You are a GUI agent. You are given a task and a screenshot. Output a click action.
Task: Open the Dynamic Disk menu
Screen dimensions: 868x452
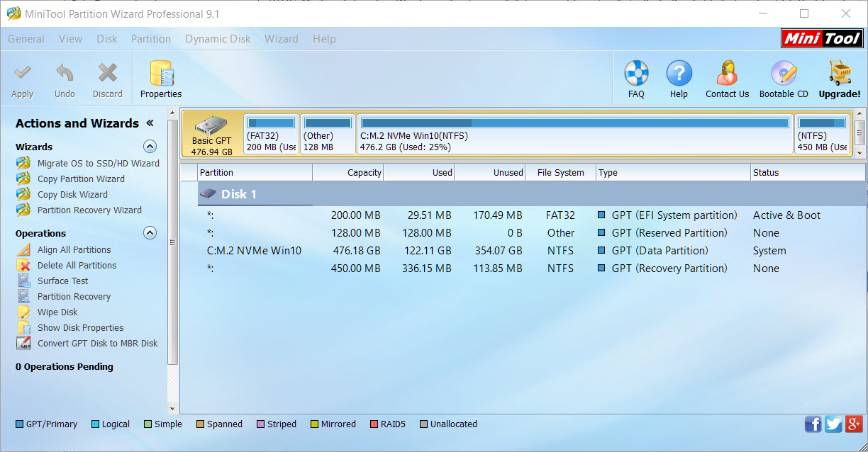218,39
